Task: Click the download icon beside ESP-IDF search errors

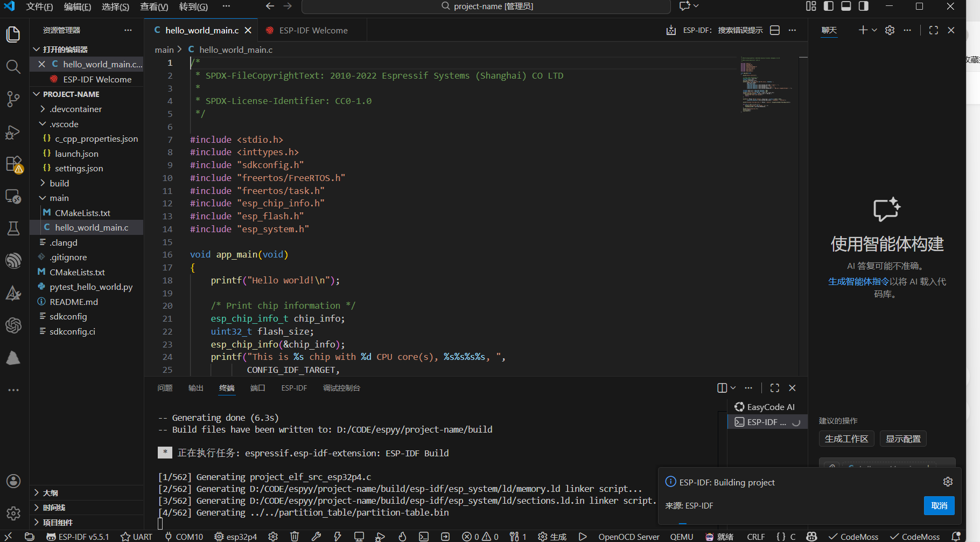Action: click(671, 30)
